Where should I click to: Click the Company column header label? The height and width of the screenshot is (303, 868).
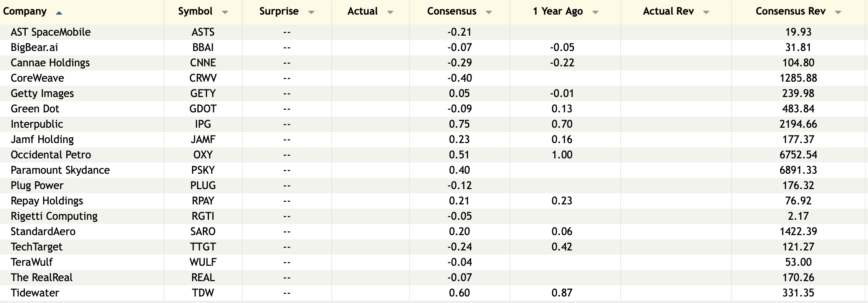[25, 12]
